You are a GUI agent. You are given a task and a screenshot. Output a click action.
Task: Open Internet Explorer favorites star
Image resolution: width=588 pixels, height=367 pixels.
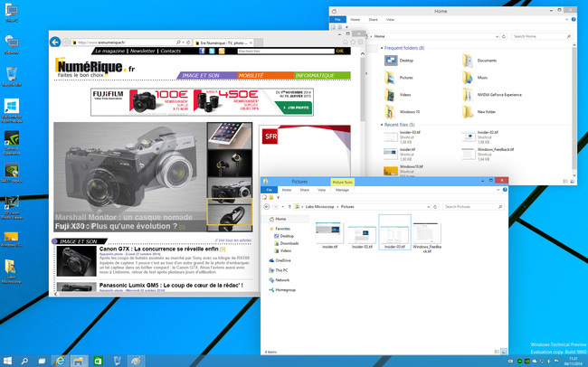353,42
